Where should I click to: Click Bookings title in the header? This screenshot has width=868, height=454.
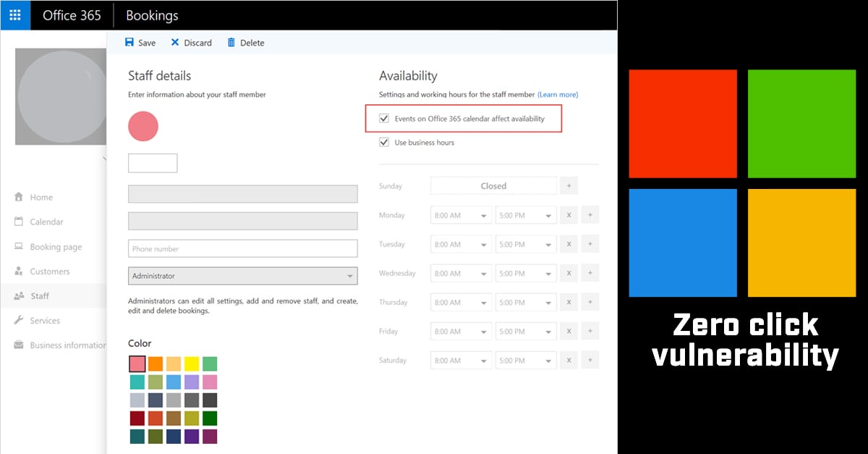tap(152, 15)
